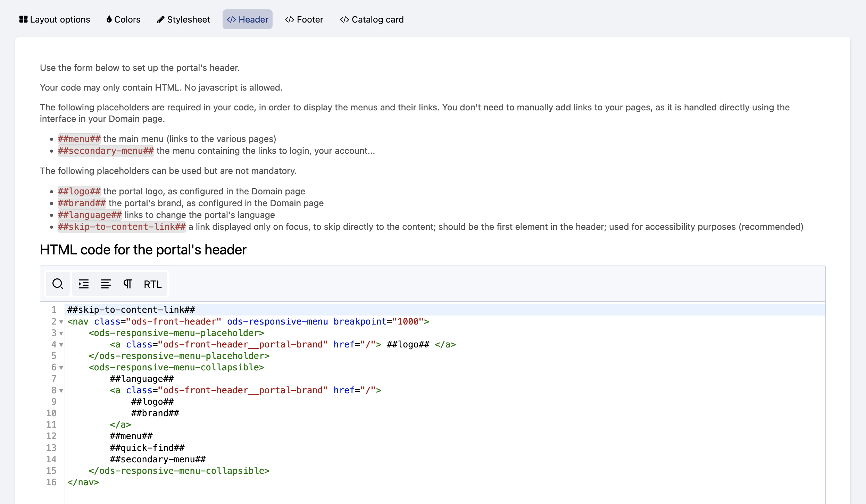Click line number 16 in gutter

click(51, 482)
